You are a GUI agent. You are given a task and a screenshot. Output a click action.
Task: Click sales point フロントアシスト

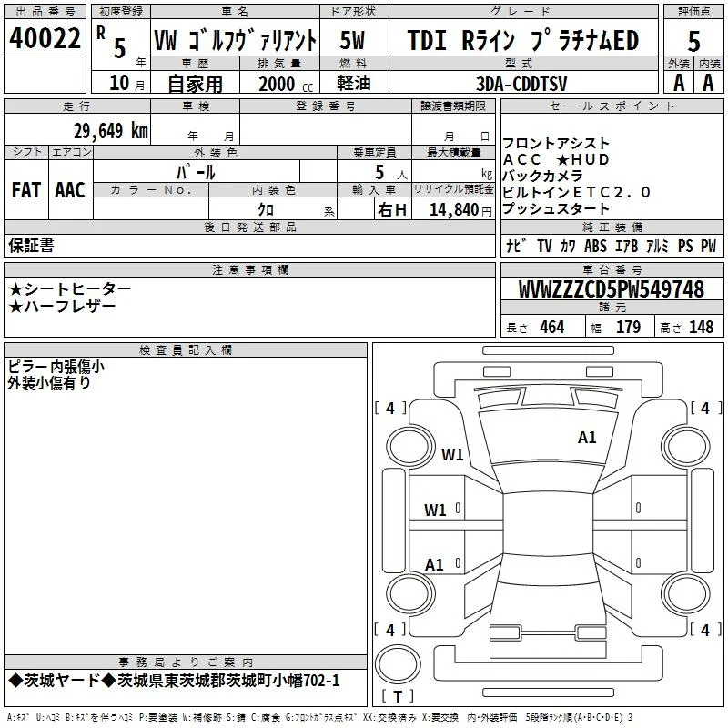pos(556,143)
